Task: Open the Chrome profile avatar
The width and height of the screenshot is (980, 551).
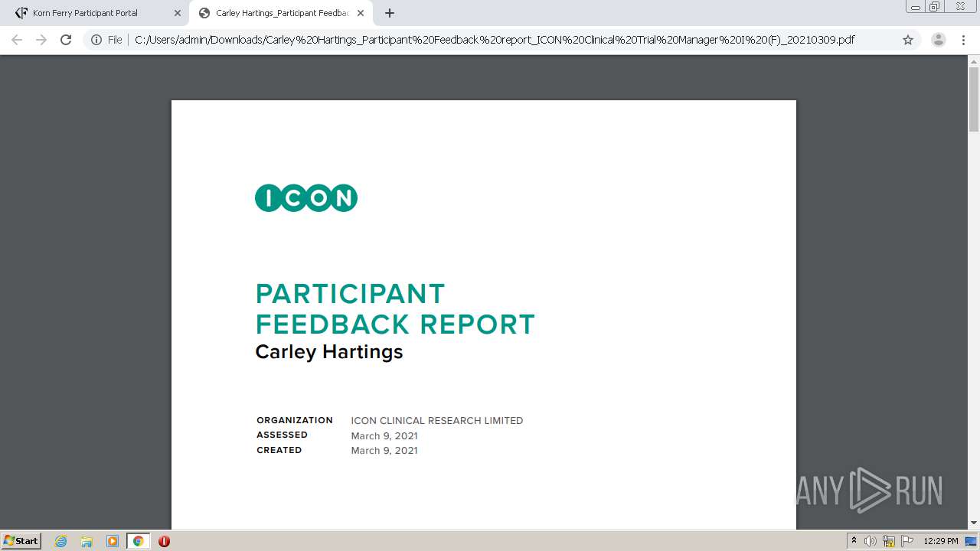Action: 938,40
